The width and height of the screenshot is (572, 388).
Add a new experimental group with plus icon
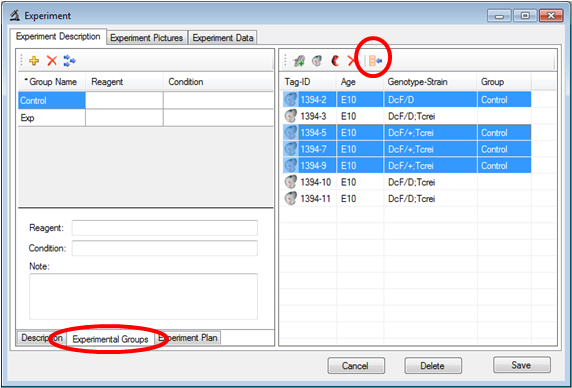pyautogui.click(x=34, y=61)
